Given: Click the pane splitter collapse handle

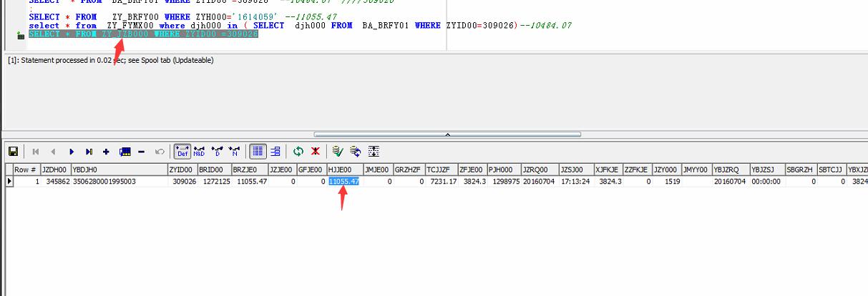Looking at the screenshot, I should [x=447, y=134].
